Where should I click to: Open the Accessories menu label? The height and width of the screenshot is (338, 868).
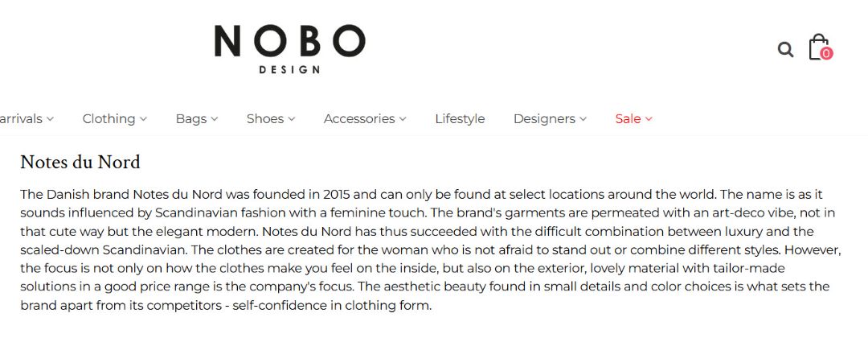tap(359, 119)
